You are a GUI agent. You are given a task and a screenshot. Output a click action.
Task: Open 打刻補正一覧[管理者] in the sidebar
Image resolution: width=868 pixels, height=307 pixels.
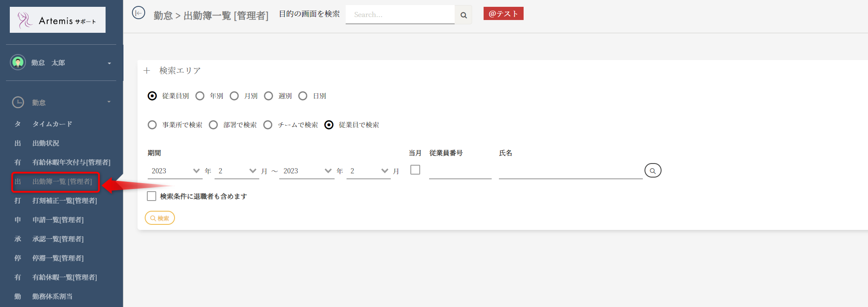(x=64, y=201)
